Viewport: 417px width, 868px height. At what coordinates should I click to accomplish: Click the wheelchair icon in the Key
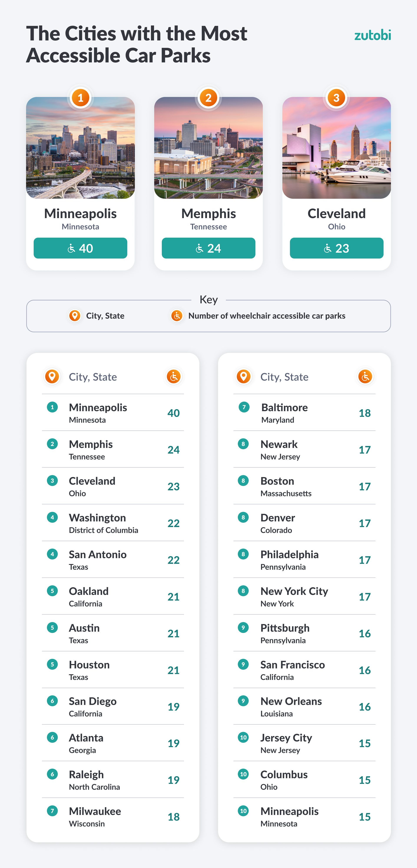click(177, 316)
